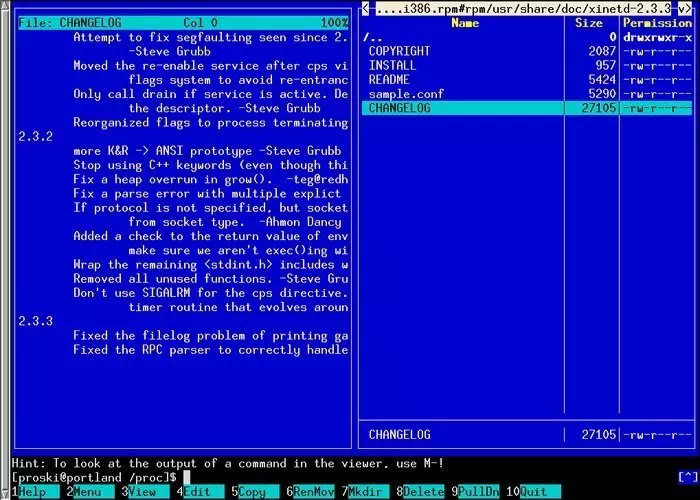Image resolution: width=700 pixels, height=500 pixels.
Task: Click the Name column header
Action: point(465,23)
